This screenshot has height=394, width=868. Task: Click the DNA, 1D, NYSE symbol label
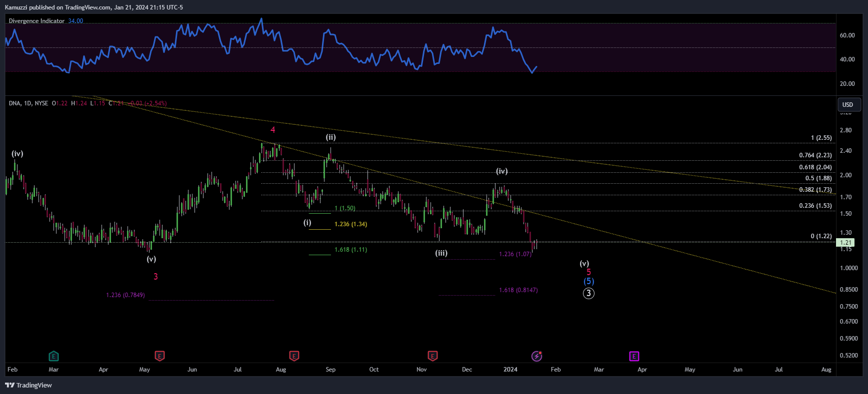28,103
